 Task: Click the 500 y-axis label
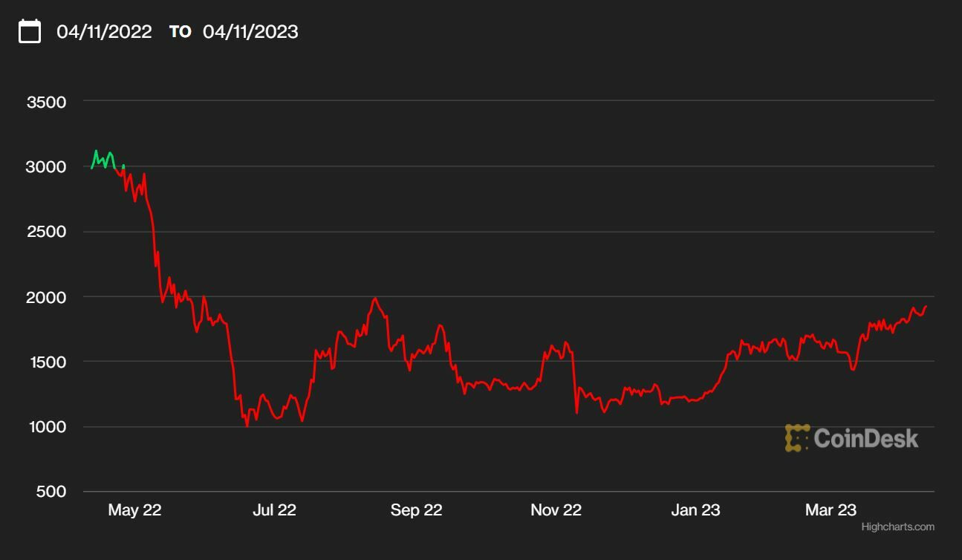pos(51,492)
